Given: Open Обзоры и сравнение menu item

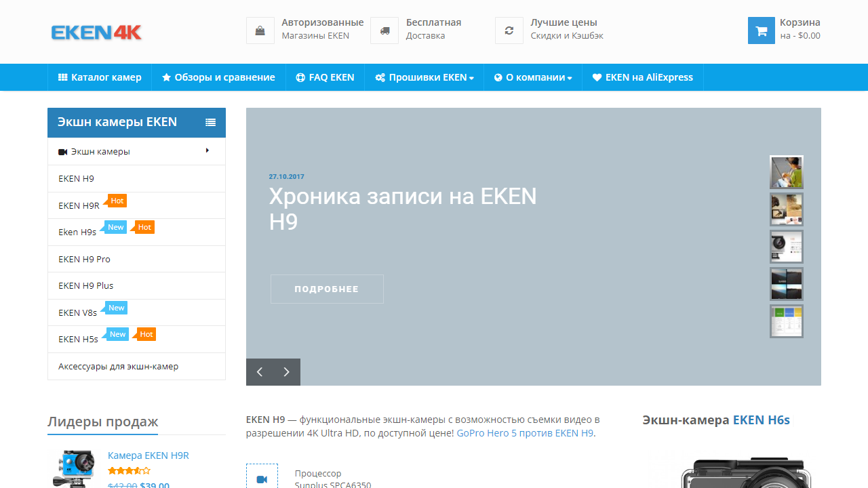Looking at the screenshot, I should click(218, 77).
